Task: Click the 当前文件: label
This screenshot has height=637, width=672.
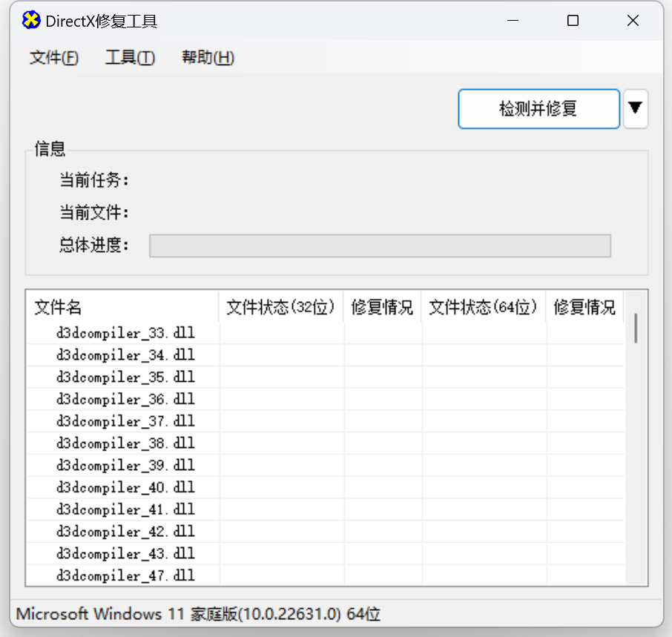Action: pos(94,213)
